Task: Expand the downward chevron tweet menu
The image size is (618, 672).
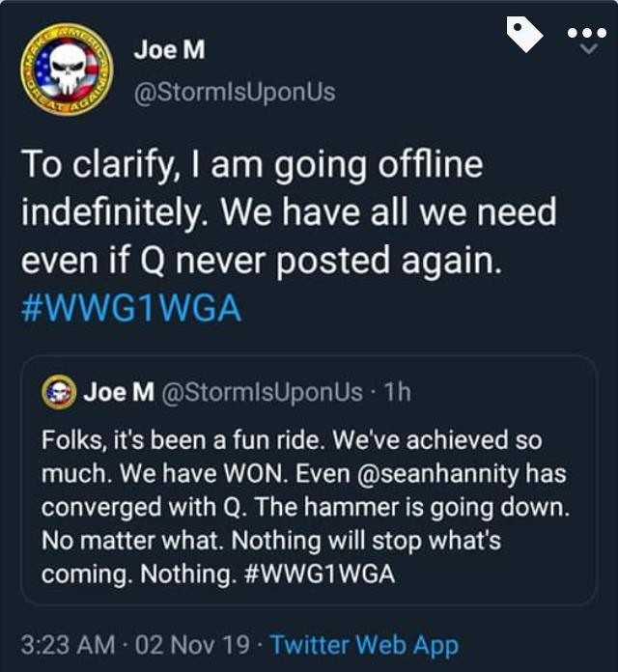Action: coord(586,53)
